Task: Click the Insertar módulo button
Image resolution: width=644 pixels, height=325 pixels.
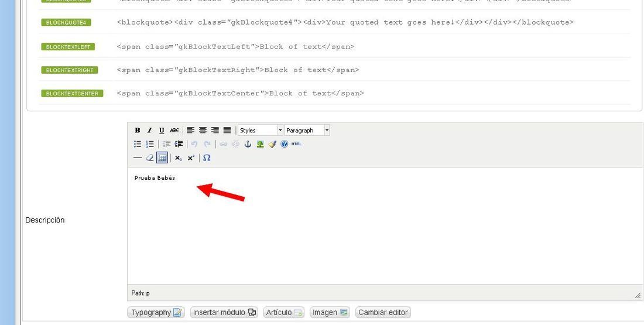Action: click(x=225, y=312)
